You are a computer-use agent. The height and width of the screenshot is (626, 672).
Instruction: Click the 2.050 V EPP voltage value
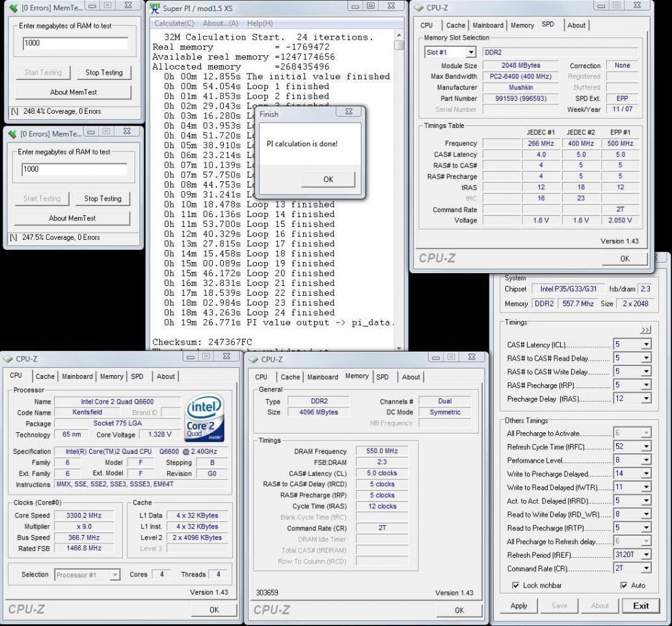coord(620,220)
